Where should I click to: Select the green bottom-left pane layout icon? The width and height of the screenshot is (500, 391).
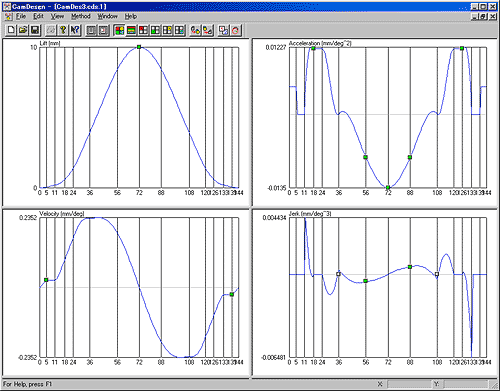coord(155,30)
